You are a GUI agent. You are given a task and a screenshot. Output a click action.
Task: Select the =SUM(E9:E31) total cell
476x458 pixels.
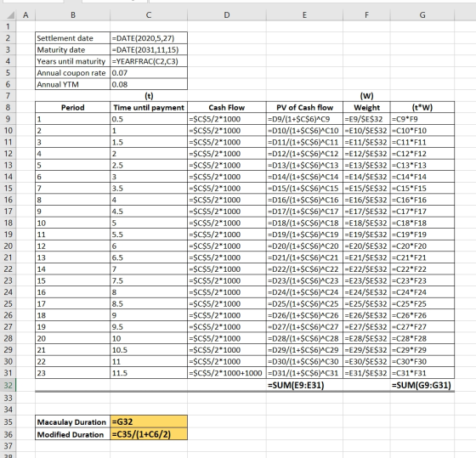304,385
